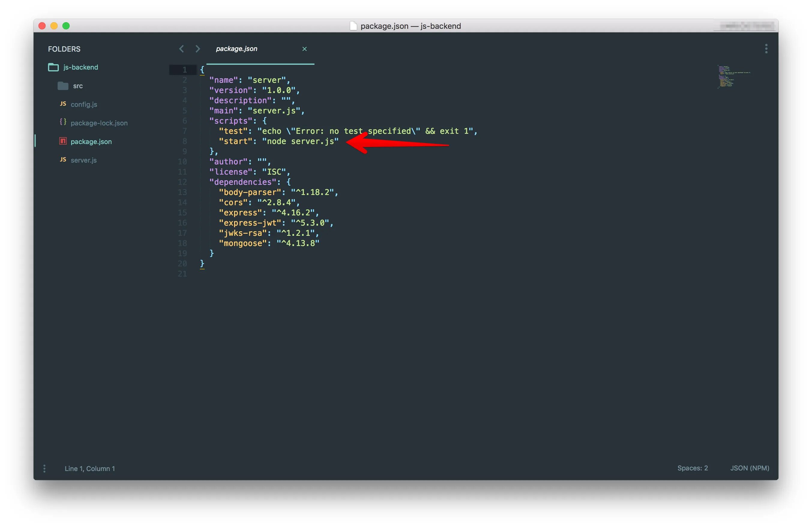Click the npm icon beside package.json
Viewport: 812px width, 528px height.
[x=63, y=141]
